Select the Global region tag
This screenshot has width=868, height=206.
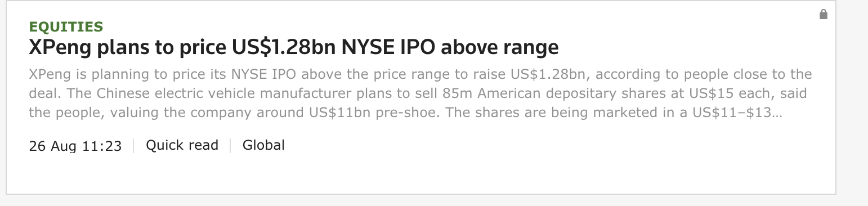coord(263,145)
